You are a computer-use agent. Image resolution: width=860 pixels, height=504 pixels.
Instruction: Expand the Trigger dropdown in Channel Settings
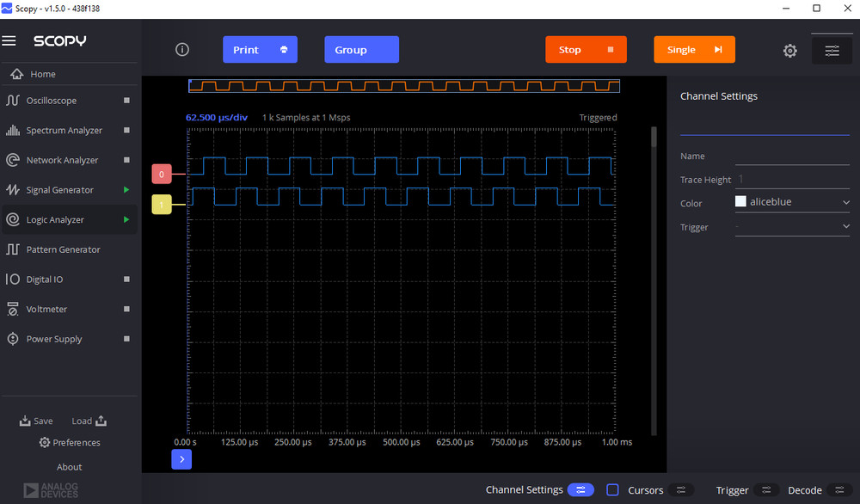coord(791,226)
